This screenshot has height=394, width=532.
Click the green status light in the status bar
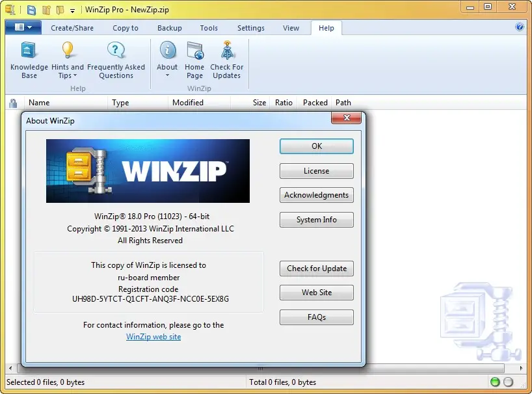coord(495,382)
